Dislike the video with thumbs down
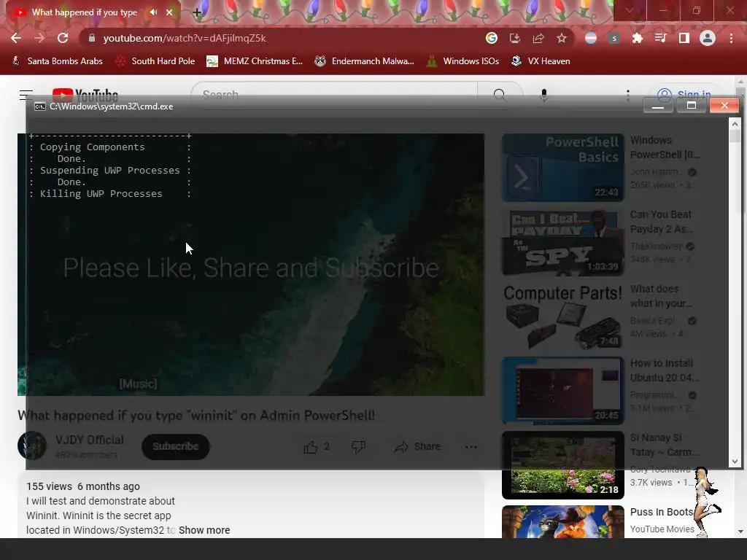This screenshot has height=560, width=747. (358, 447)
